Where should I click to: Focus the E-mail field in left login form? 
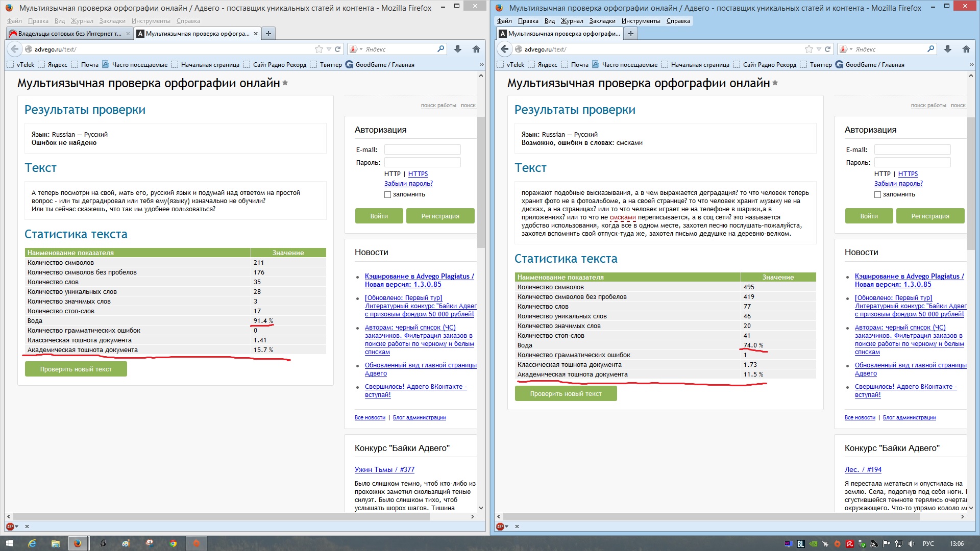[x=422, y=149]
